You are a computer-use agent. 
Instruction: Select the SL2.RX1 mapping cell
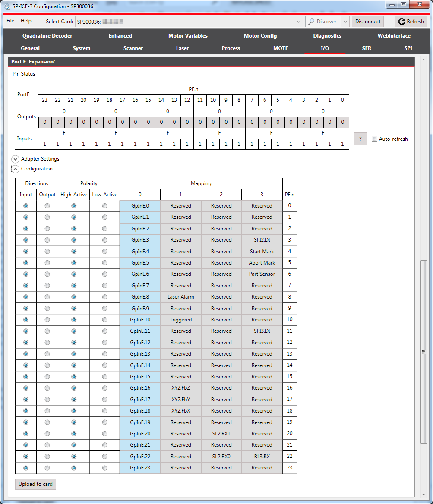[x=221, y=433]
